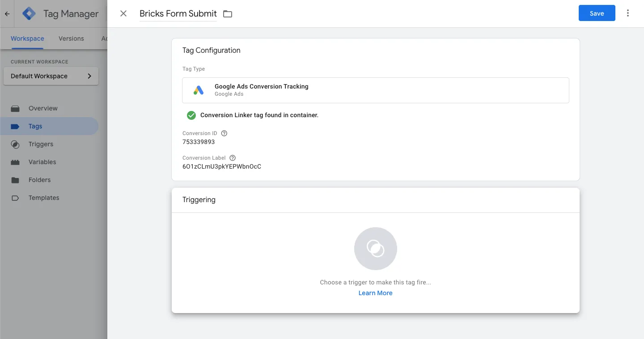Save the Bricks Form Submit tag
The image size is (644, 339).
pyautogui.click(x=597, y=13)
